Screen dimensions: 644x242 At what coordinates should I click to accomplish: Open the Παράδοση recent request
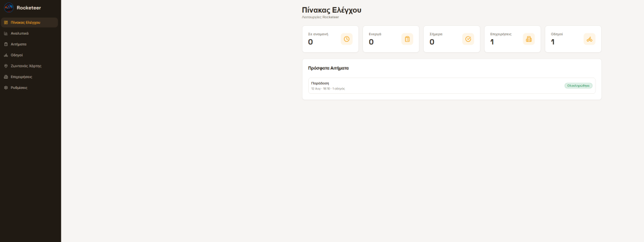[452, 86]
